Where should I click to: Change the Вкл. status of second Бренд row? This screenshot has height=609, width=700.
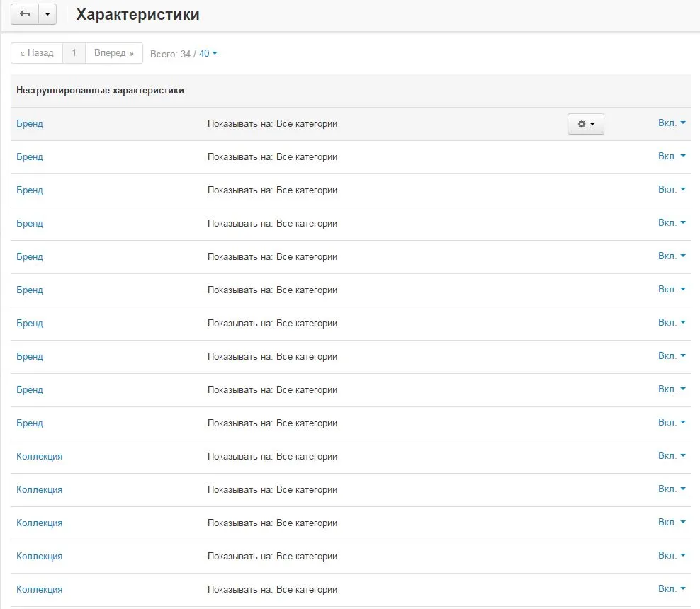672,156
